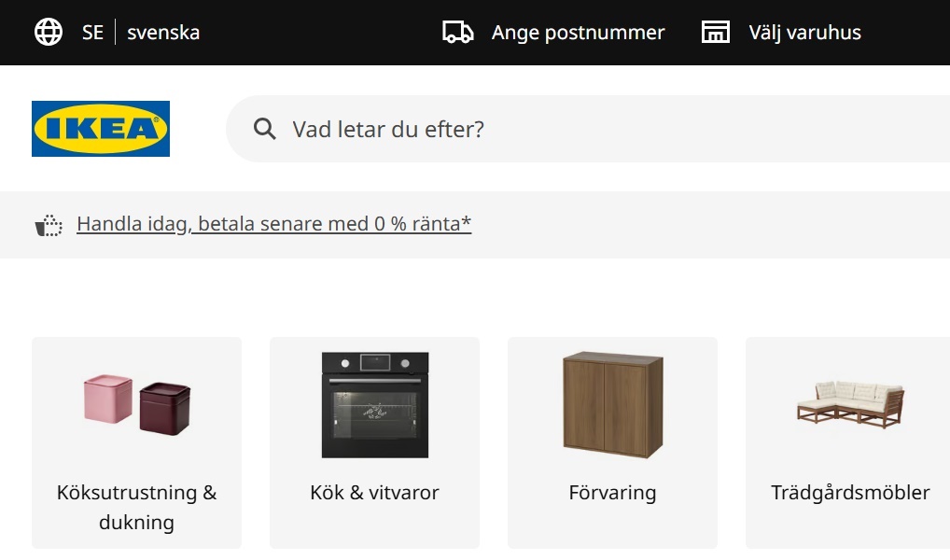Click the globe language icon
Image resolution: width=950 pixels, height=560 pixels.
tap(49, 33)
